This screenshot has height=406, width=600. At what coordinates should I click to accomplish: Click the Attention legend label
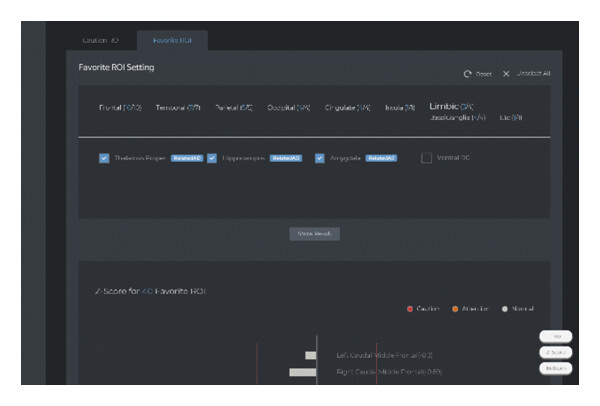(475, 309)
